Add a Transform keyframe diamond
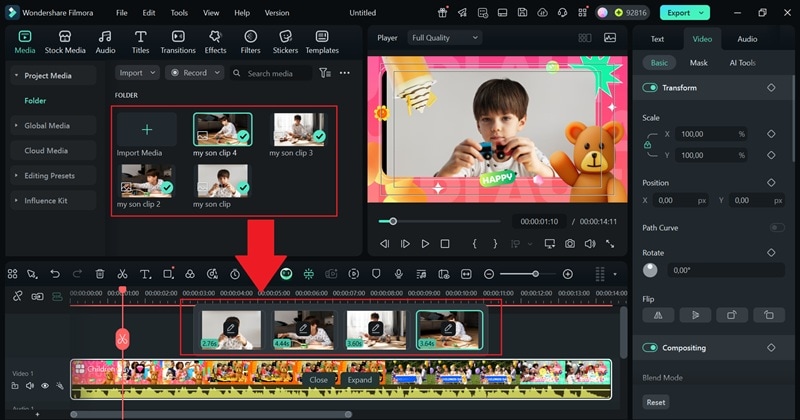This screenshot has width=800, height=420. coord(771,88)
